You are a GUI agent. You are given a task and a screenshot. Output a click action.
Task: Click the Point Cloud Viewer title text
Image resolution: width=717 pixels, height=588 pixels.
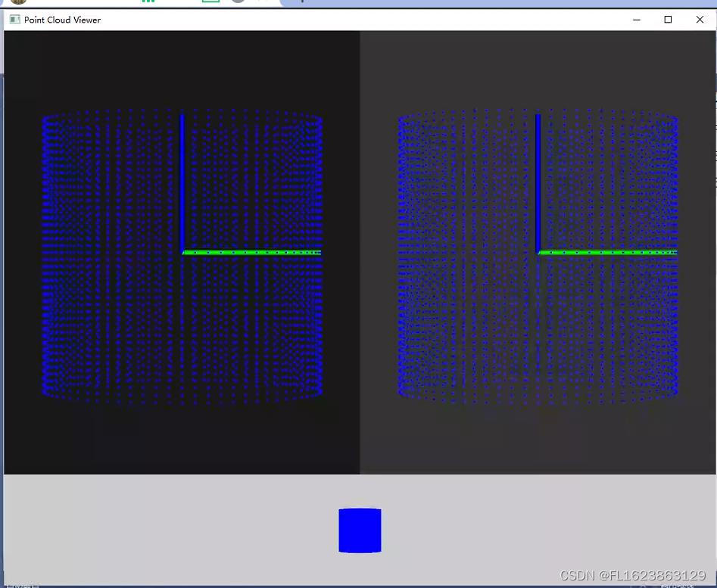point(62,20)
